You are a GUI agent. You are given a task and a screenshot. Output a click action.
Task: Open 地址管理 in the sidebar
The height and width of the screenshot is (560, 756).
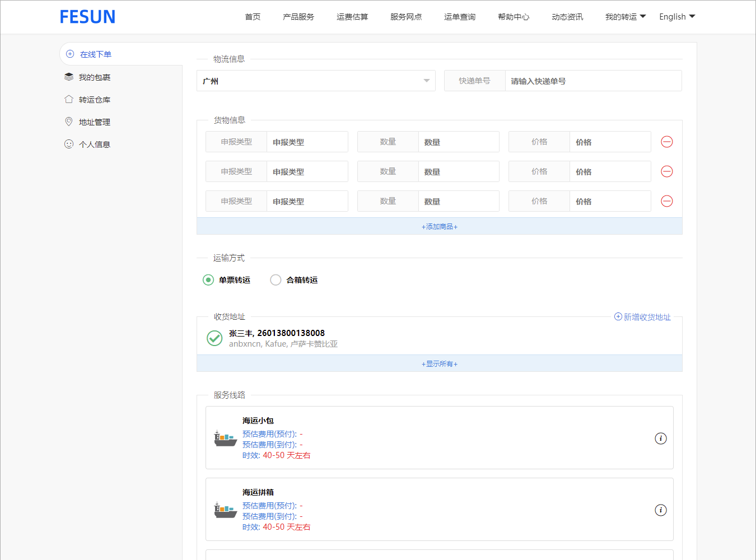tap(95, 122)
